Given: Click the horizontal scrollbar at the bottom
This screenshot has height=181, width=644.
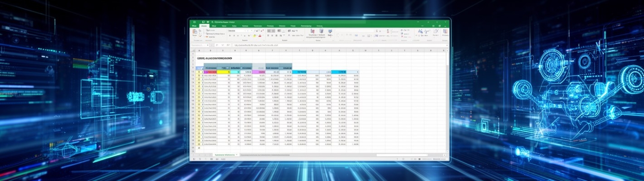Looking at the screenshot, I should (401, 154).
